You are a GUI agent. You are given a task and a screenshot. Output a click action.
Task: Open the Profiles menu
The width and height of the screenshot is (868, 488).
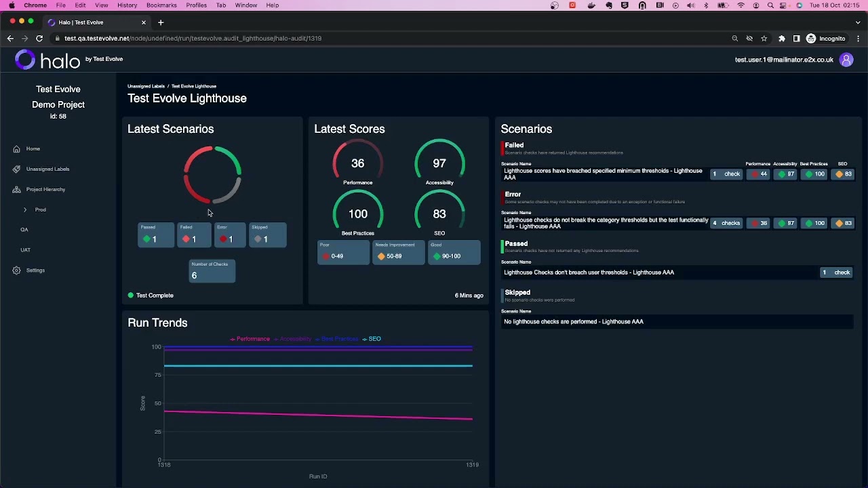(197, 5)
